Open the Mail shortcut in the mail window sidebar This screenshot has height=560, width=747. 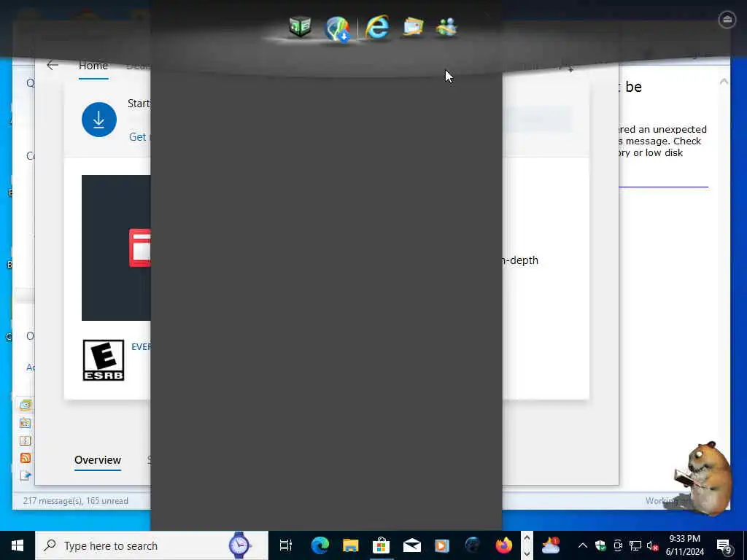tap(26, 405)
